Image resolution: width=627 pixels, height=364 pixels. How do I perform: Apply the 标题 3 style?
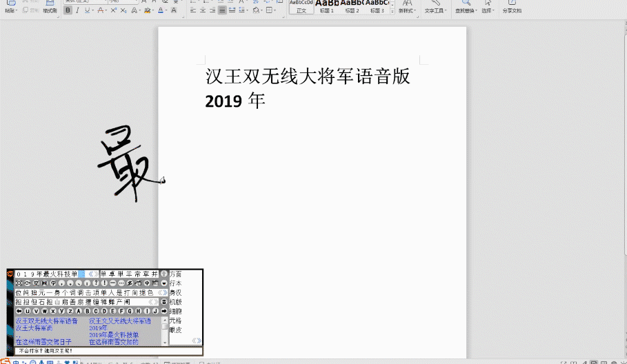[x=377, y=7]
